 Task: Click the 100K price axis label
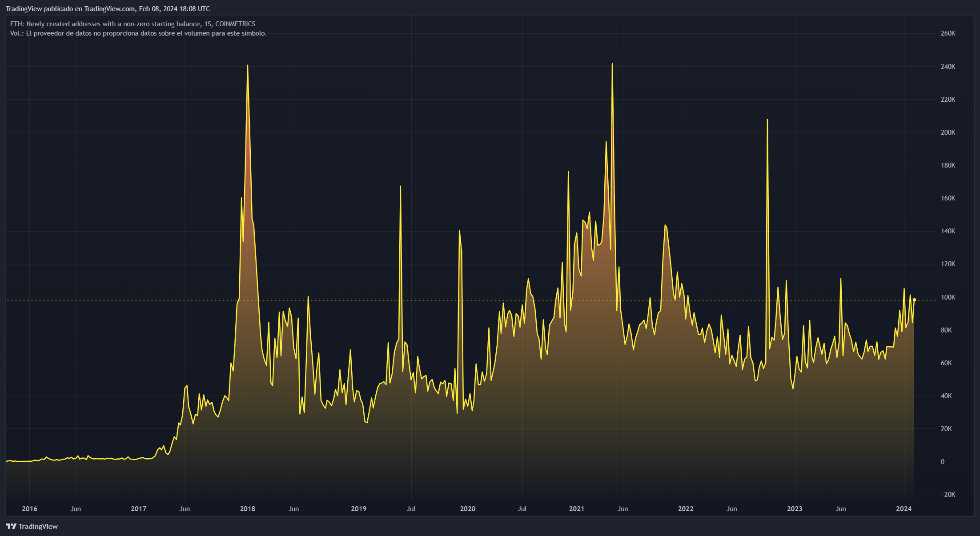(948, 297)
